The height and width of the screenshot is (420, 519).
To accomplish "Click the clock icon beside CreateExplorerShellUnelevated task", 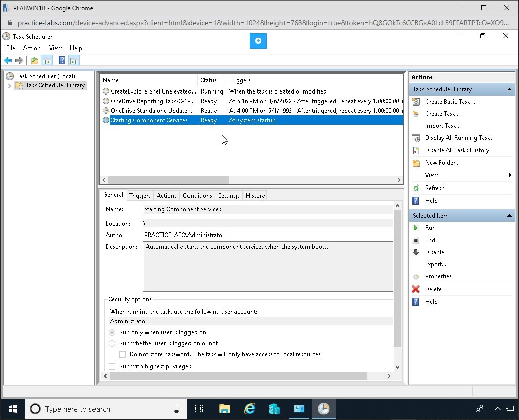I will coord(106,91).
